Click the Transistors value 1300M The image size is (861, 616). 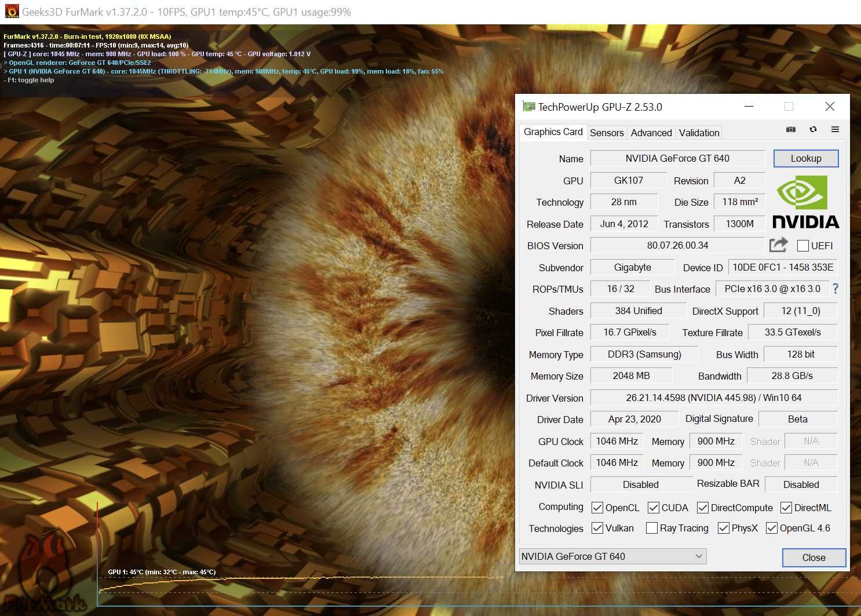pyautogui.click(x=739, y=224)
